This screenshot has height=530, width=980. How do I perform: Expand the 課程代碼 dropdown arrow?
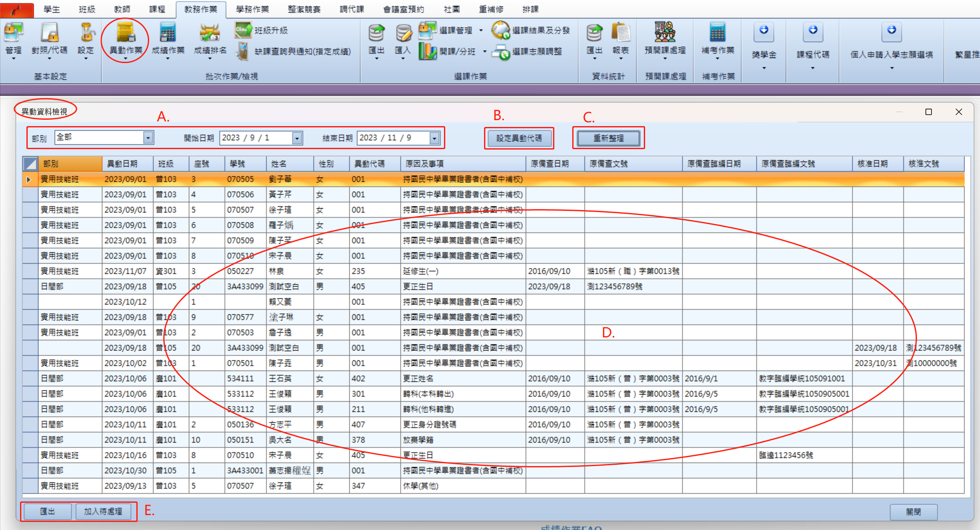(813, 68)
